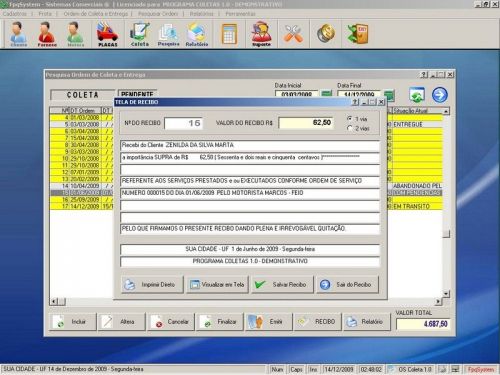Screen dimensions: 500x375
Task: Click vertical scrollbar up arrow by Situação Atual
Action: click(x=446, y=111)
